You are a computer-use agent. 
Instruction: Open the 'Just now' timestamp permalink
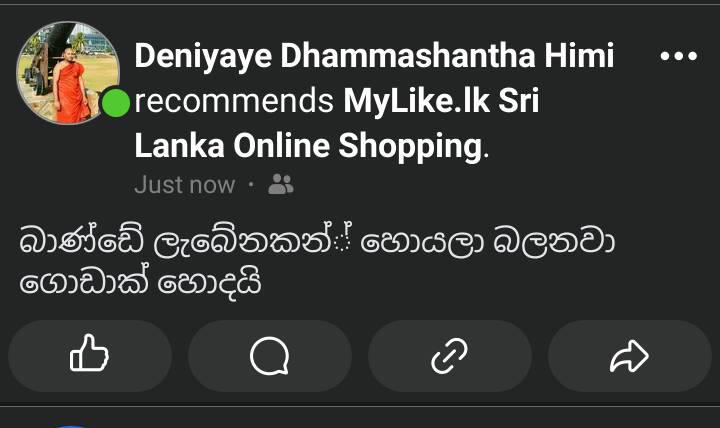[x=185, y=185]
